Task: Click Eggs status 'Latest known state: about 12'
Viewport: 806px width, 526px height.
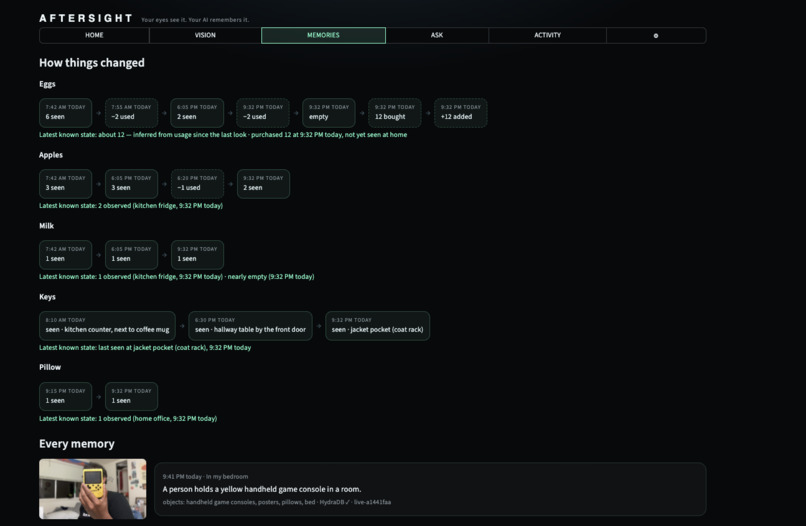Action: (x=223, y=135)
